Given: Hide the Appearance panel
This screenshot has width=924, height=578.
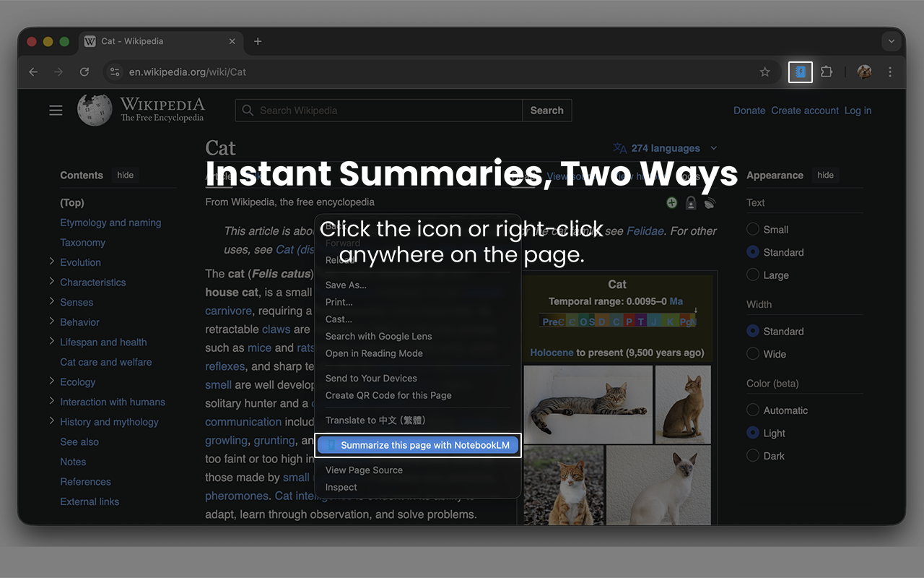Looking at the screenshot, I should click(826, 175).
